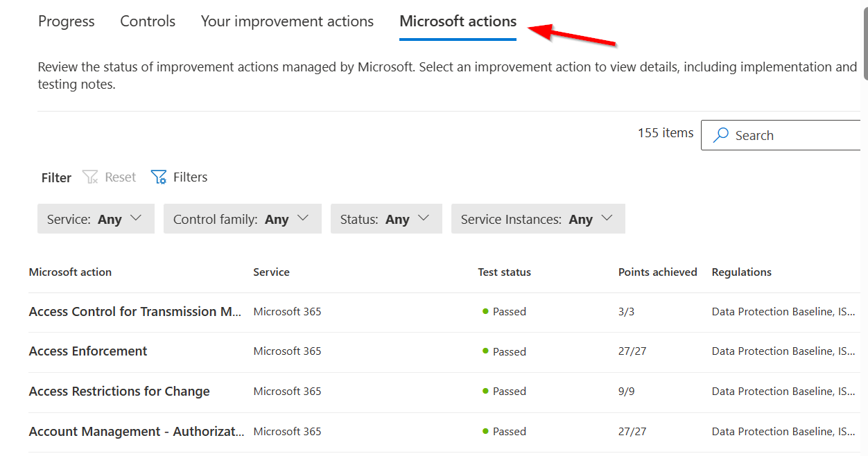868x456 pixels.
Task: Expand the Control family filter dropdown
Action: click(242, 218)
